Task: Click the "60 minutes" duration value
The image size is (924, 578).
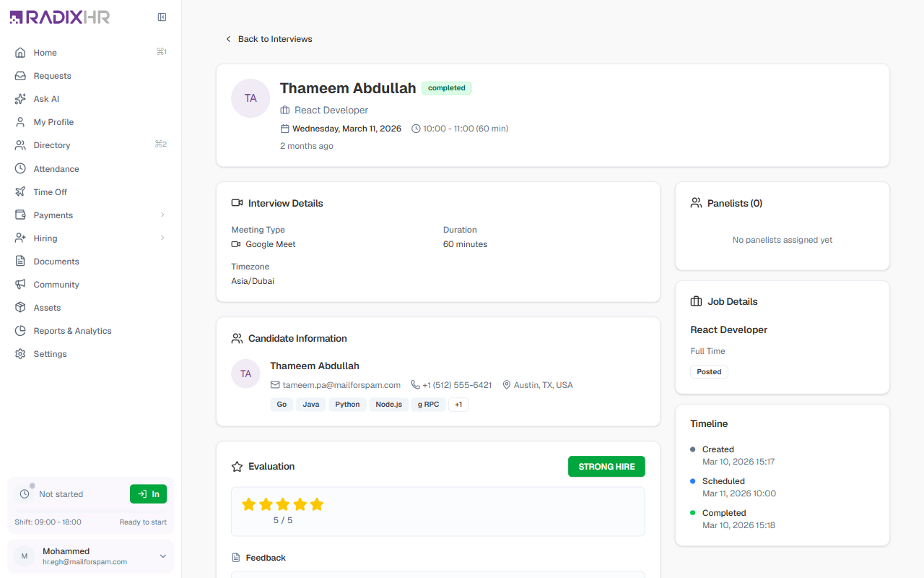Action: click(x=465, y=244)
